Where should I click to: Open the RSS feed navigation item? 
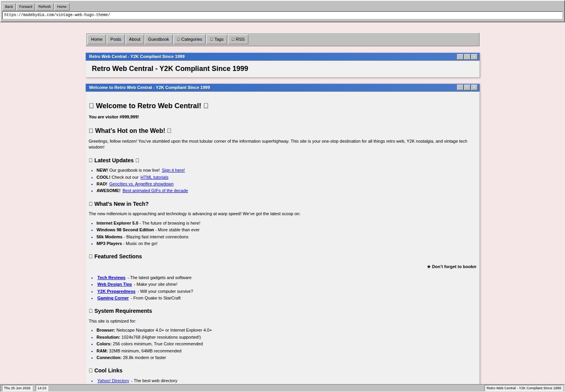[x=238, y=39]
